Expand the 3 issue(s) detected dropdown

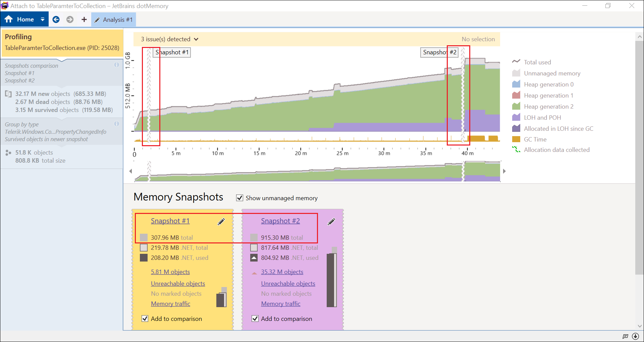(x=169, y=39)
